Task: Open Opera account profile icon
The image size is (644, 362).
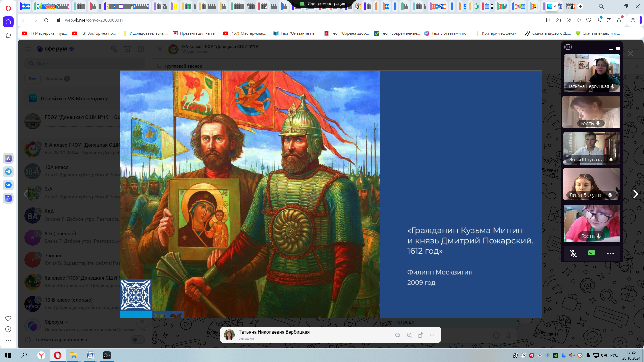Action: click(619, 20)
